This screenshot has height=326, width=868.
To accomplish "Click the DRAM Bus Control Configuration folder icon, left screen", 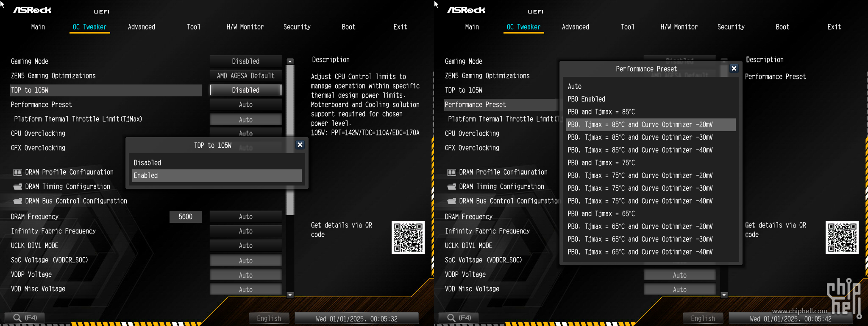I will 18,201.
